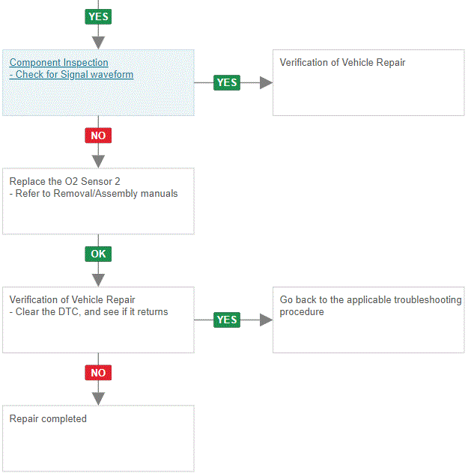This screenshot has width=471, height=476.
Task: Click the Refer to Removal/Assembly manuals text
Action: (94, 193)
